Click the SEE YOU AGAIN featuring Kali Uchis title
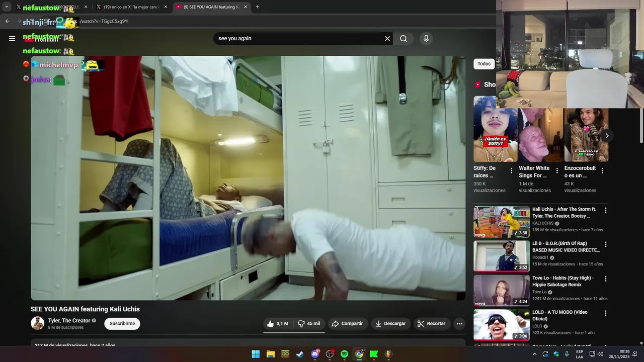The height and width of the screenshot is (362, 644). point(85,309)
